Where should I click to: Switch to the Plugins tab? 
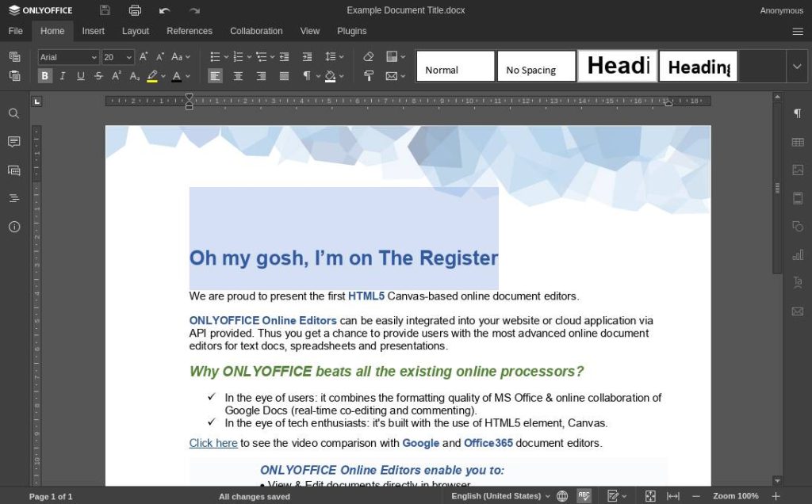tap(351, 31)
